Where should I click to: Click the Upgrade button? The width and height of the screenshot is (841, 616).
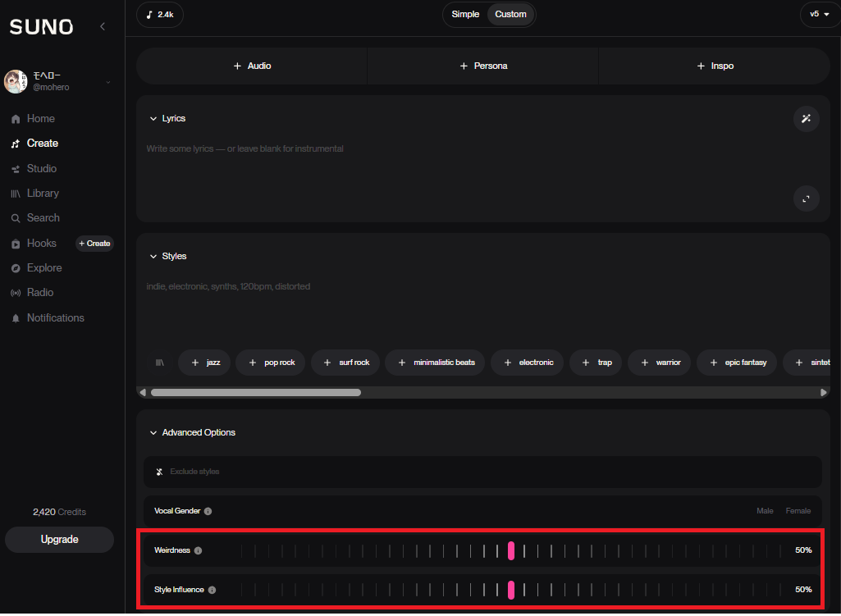pos(59,540)
